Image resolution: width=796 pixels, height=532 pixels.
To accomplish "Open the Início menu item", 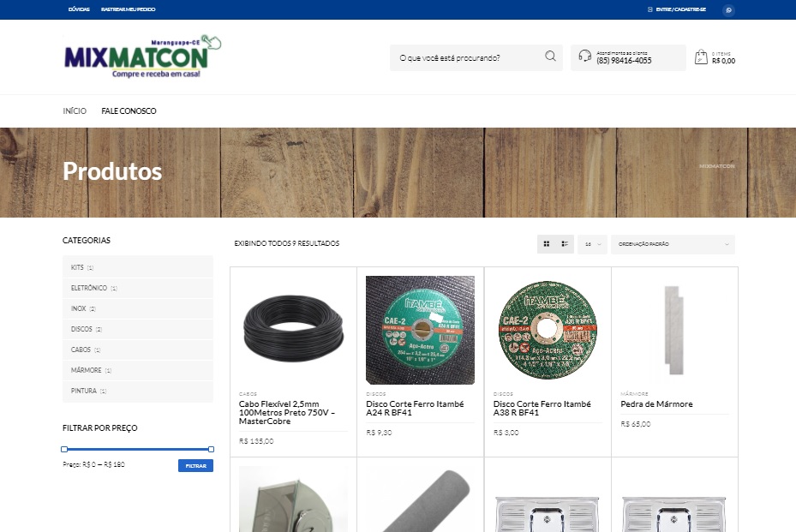I will [75, 111].
